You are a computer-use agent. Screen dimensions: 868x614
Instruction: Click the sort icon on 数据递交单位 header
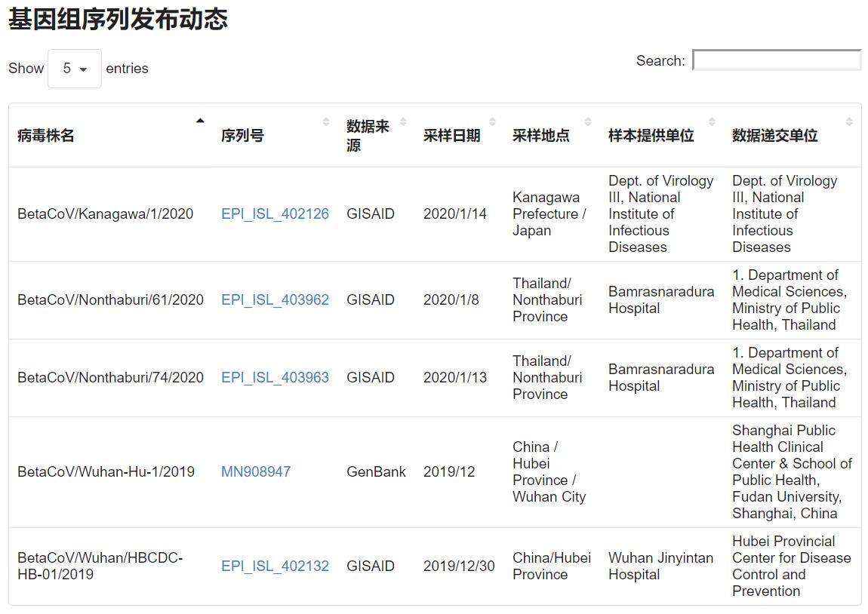point(849,121)
